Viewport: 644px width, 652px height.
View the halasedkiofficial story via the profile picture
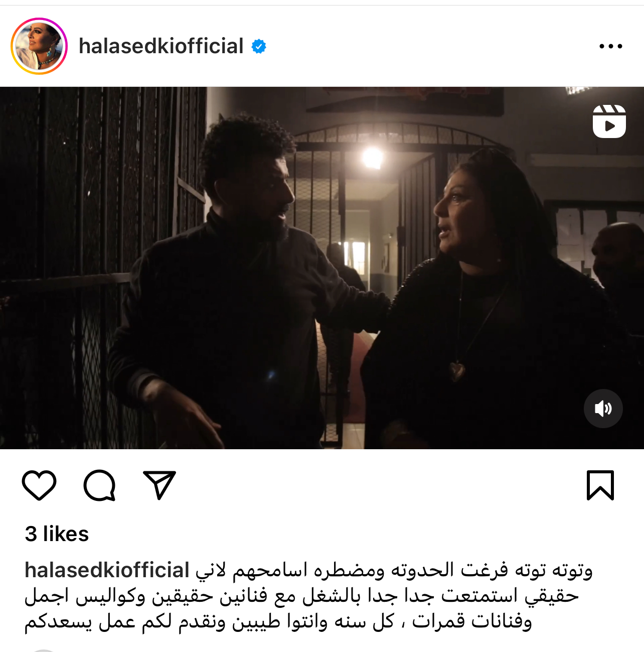point(39,46)
